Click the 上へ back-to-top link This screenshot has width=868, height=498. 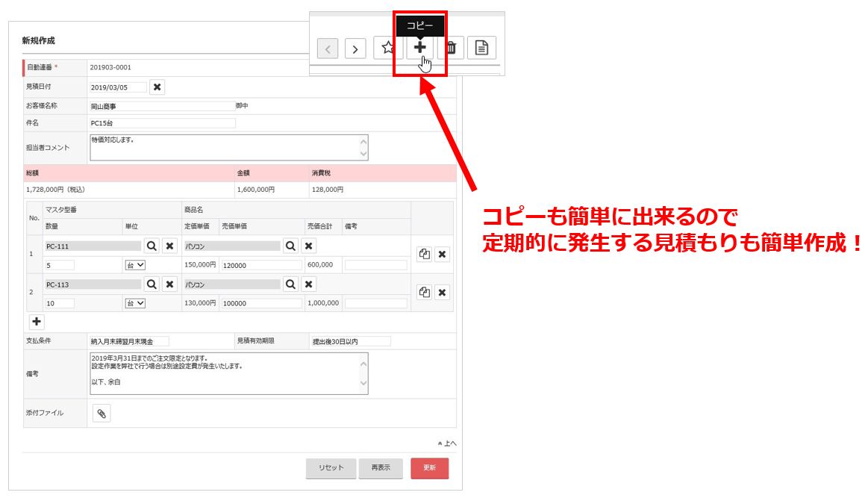[x=447, y=443]
